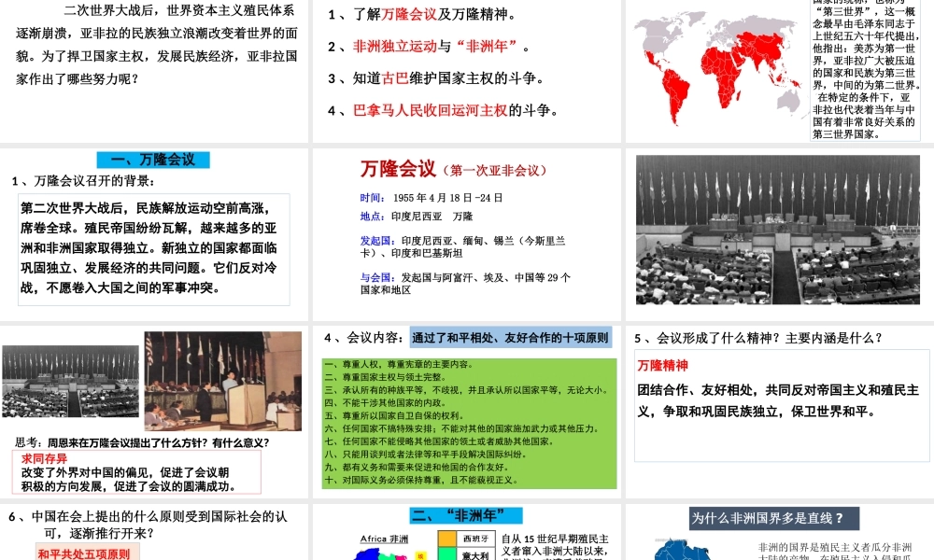Click the color photo of Zhou Enlai speaking at the podium
This screenshot has width=934, height=560.
[223, 381]
